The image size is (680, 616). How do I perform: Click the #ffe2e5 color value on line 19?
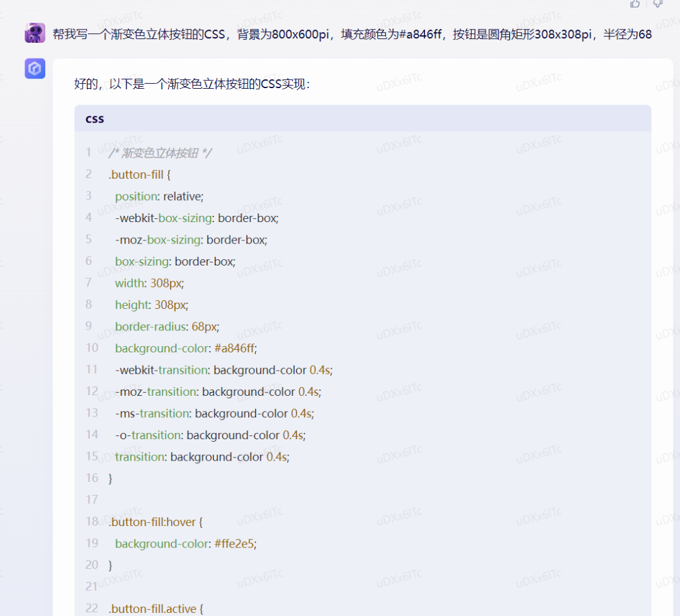[x=235, y=544]
